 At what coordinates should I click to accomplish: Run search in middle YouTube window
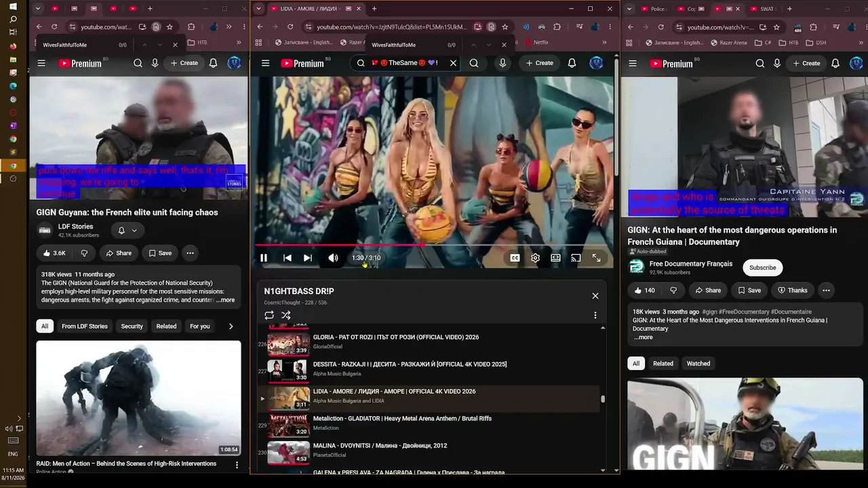tap(474, 63)
